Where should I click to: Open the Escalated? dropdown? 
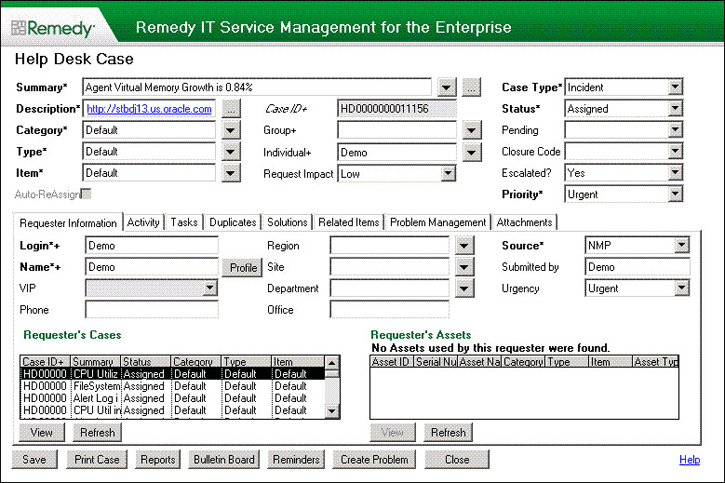[x=675, y=173]
